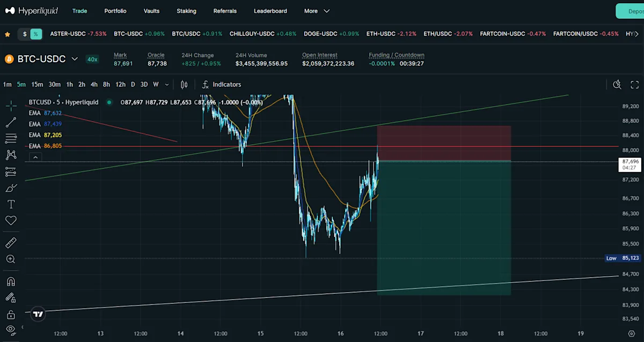Select the 12h timeframe
Viewport: 644px width, 342px height.
pyautogui.click(x=120, y=84)
